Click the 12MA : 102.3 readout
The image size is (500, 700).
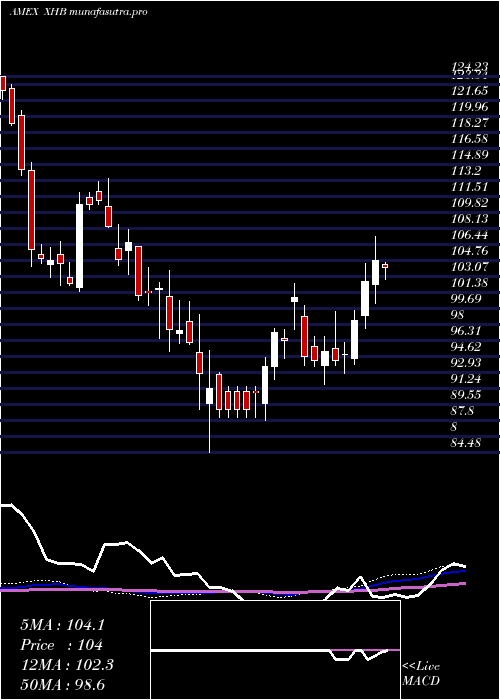point(67,665)
